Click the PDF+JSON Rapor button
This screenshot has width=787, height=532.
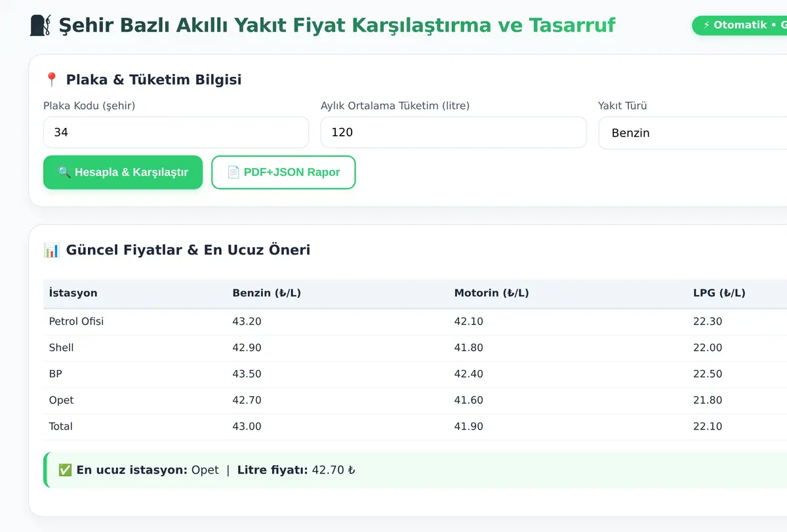click(x=283, y=173)
